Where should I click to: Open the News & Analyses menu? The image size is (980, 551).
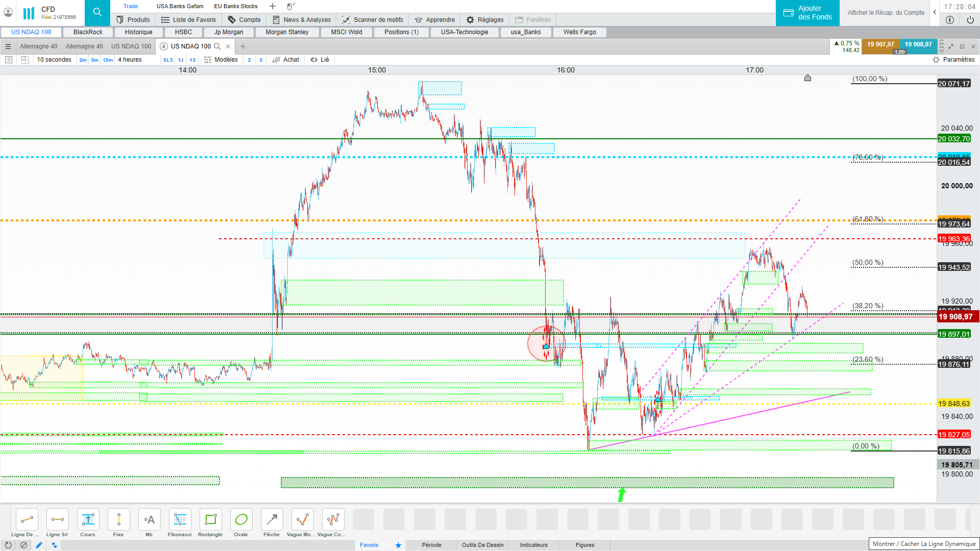coord(302,20)
